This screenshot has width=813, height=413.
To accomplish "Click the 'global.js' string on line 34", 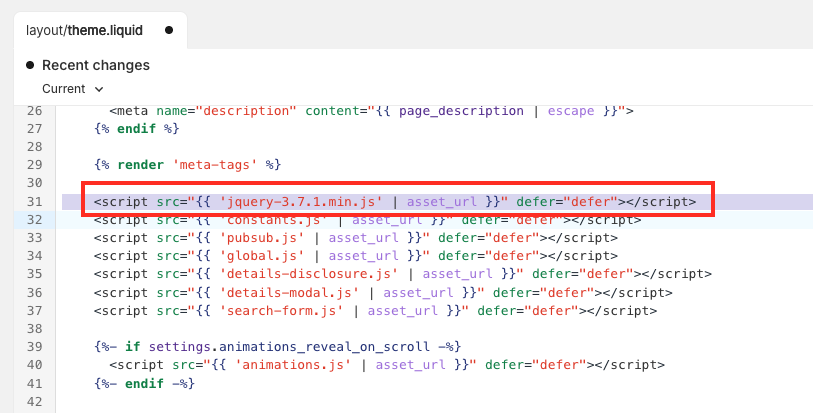I will click(x=262, y=256).
